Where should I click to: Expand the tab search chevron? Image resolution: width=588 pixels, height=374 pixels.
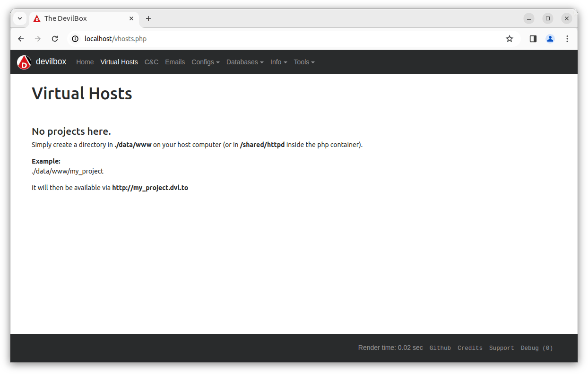coord(20,18)
